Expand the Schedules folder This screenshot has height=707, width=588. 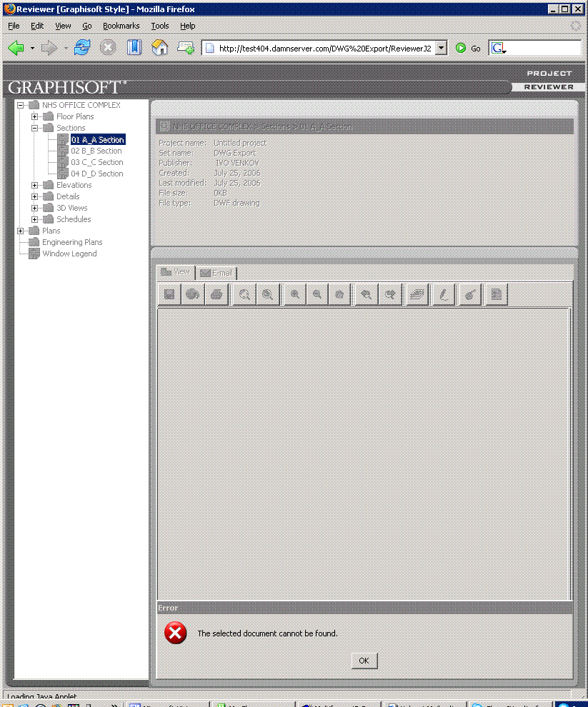(x=34, y=219)
